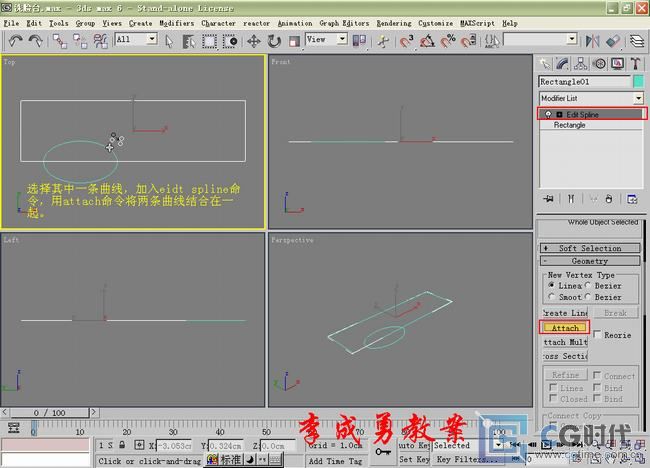The image size is (650, 468).
Task: Select the Bezier Corner vertex type radio
Action: pos(587,297)
